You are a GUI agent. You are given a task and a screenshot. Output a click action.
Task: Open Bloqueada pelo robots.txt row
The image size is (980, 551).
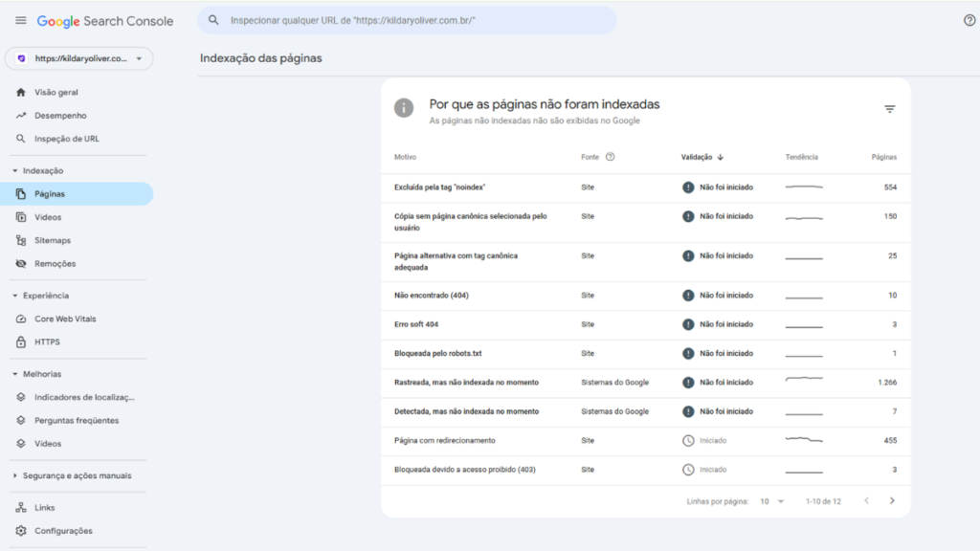click(646, 354)
